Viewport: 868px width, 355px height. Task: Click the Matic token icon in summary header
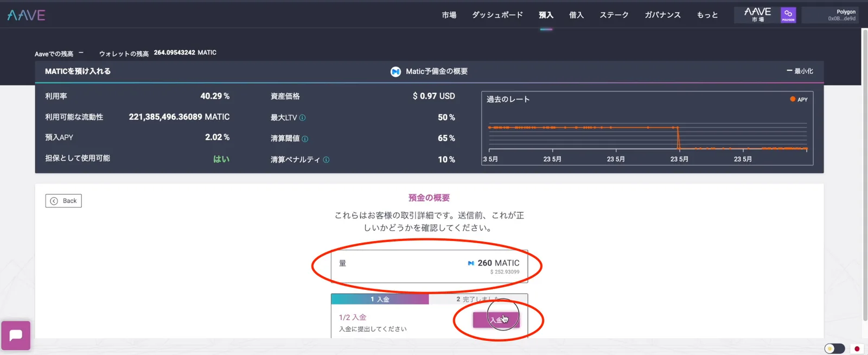point(395,72)
